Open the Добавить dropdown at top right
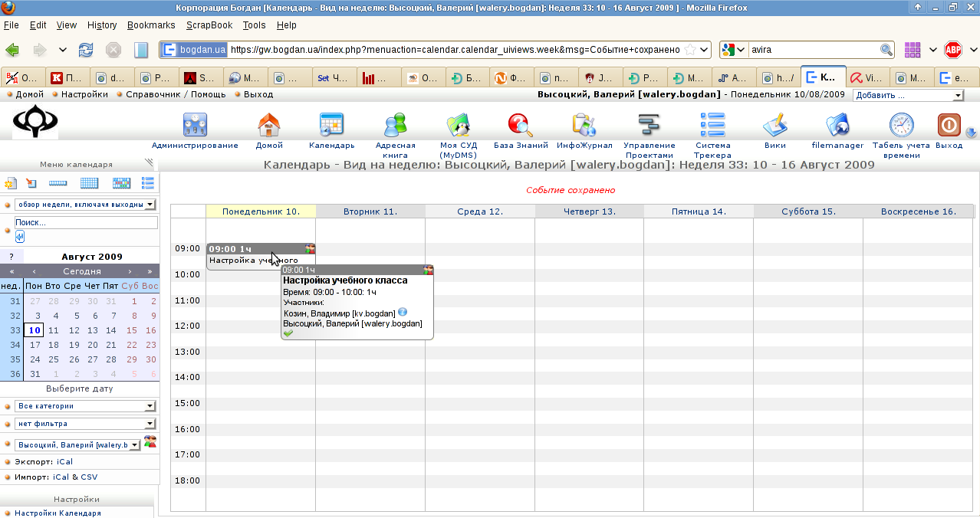Viewport: 980px width, 518px height. tap(909, 95)
